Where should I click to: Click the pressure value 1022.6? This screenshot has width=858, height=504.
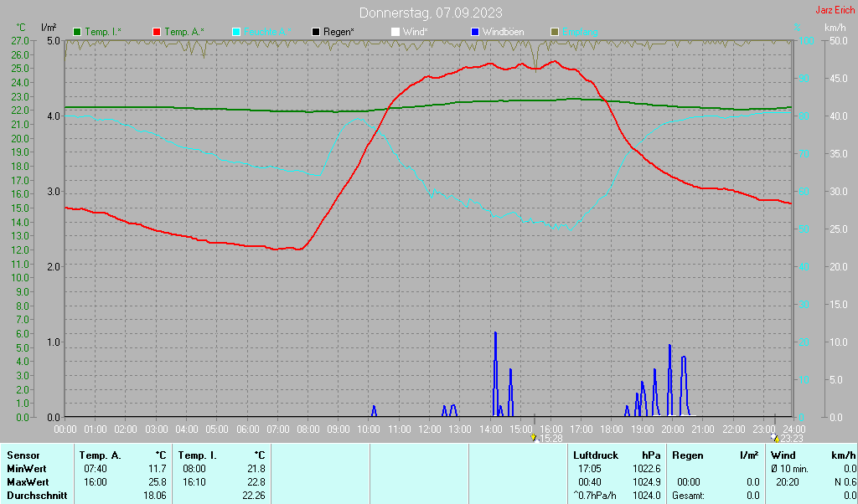click(x=647, y=469)
